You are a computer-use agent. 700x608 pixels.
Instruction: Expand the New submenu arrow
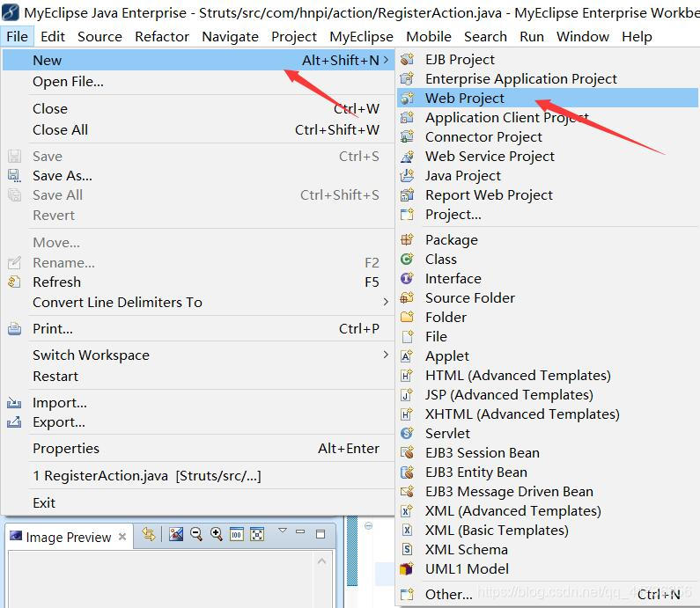(x=386, y=60)
